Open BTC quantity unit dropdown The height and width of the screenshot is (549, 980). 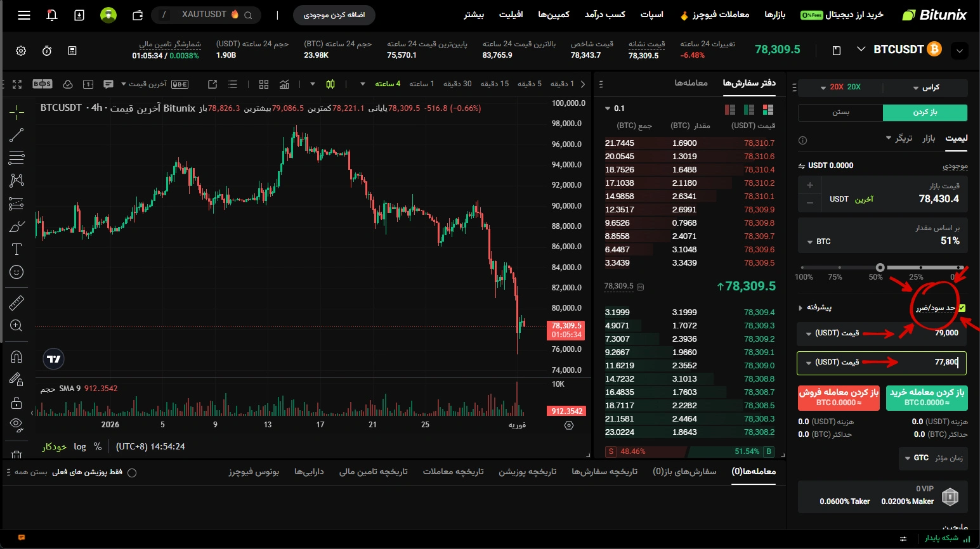[x=818, y=242]
